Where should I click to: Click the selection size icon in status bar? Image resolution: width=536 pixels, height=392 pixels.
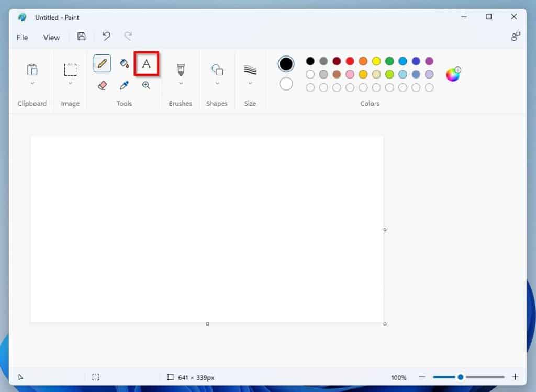tap(96, 377)
